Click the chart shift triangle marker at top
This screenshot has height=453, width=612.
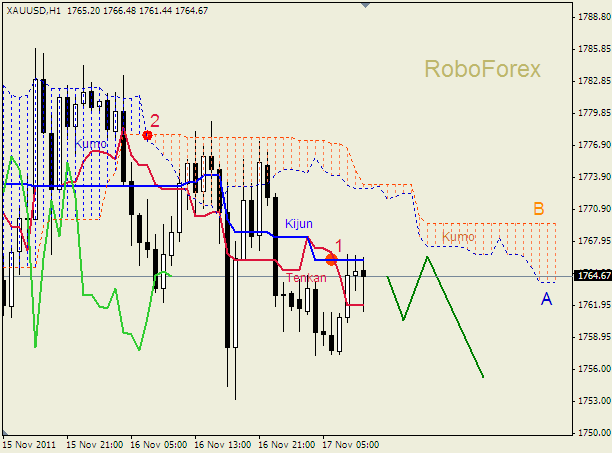coord(365,5)
